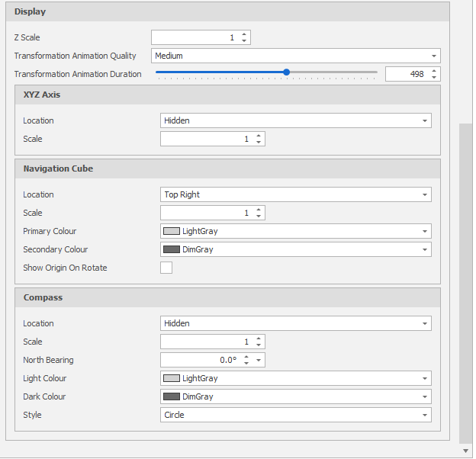Viewport: 476px width, 459px height.
Task: Enable Show Origin On Rotate checkbox
Action: point(166,268)
